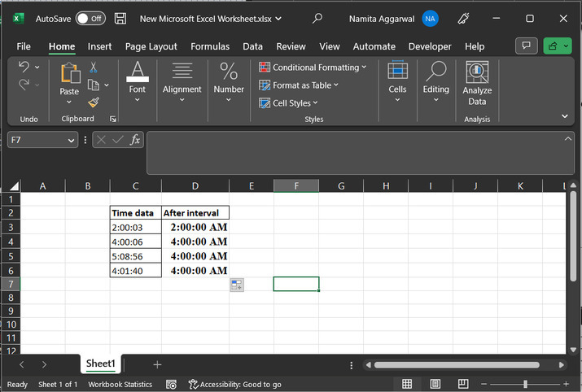This screenshot has height=392, width=582.
Task: Click the Format Painter brush icon
Action: (x=94, y=102)
